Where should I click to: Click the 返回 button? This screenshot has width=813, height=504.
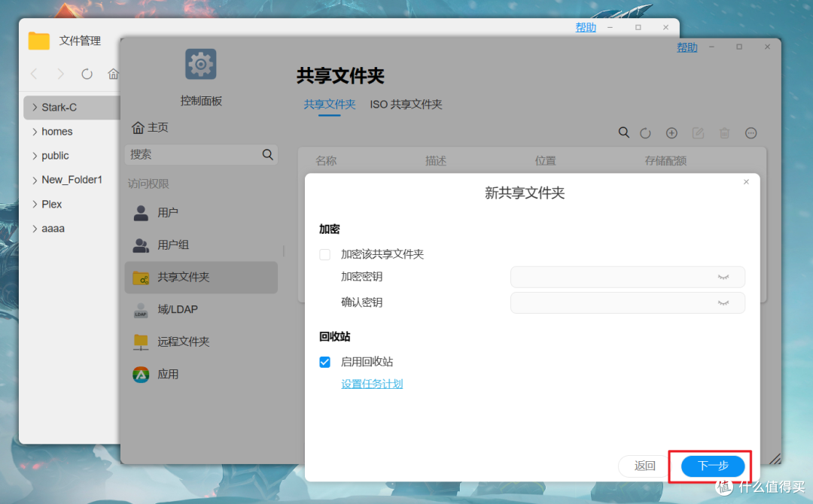click(644, 466)
